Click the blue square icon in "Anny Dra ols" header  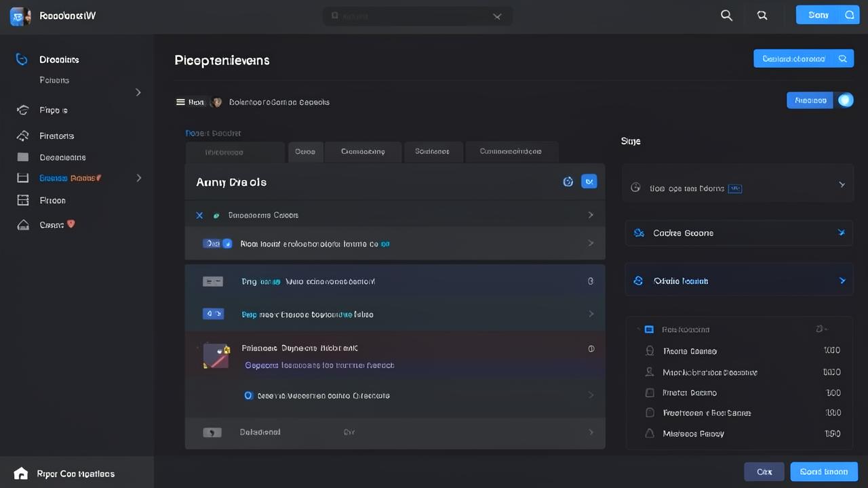coord(589,181)
